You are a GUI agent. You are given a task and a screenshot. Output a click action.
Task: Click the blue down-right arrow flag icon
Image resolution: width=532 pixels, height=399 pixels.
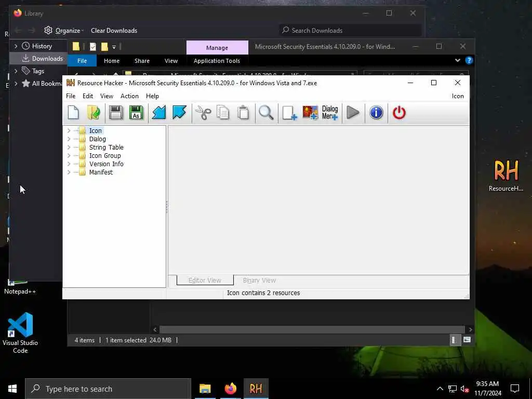coord(179,113)
